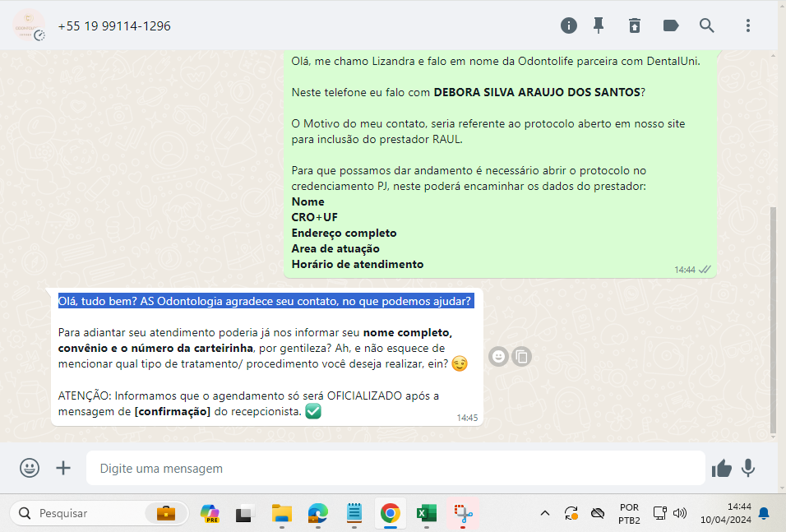
Task: Click the archive/delete box icon in the header
Action: click(x=635, y=25)
